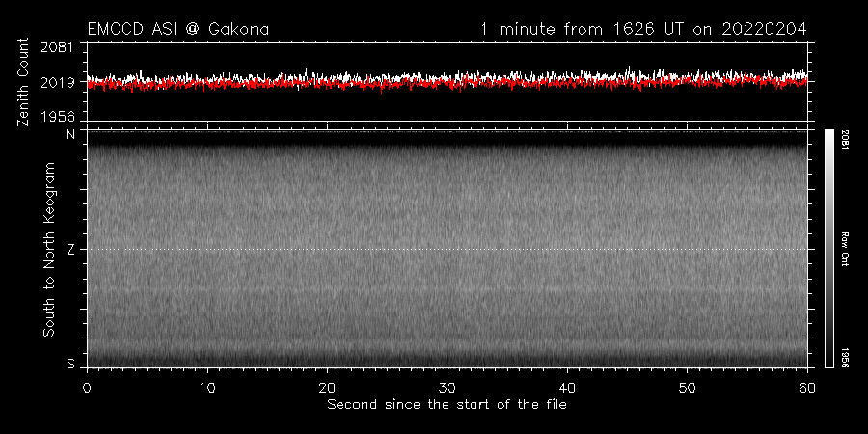868x434 pixels.
Task: Click the 'Zenith Count' axis label
Action: click(x=23, y=83)
